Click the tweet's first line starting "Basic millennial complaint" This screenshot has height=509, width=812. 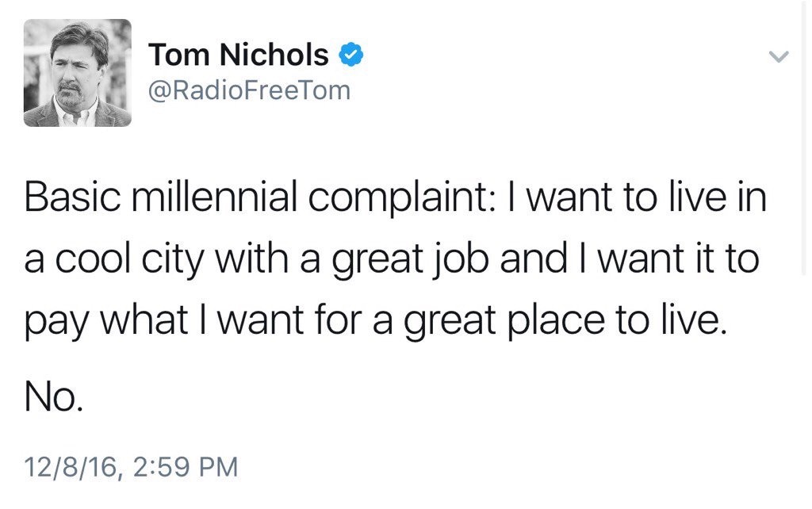click(395, 198)
